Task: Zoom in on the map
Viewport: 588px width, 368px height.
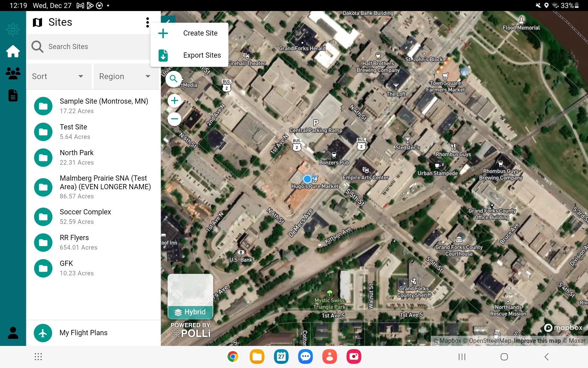Action: point(175,101)
